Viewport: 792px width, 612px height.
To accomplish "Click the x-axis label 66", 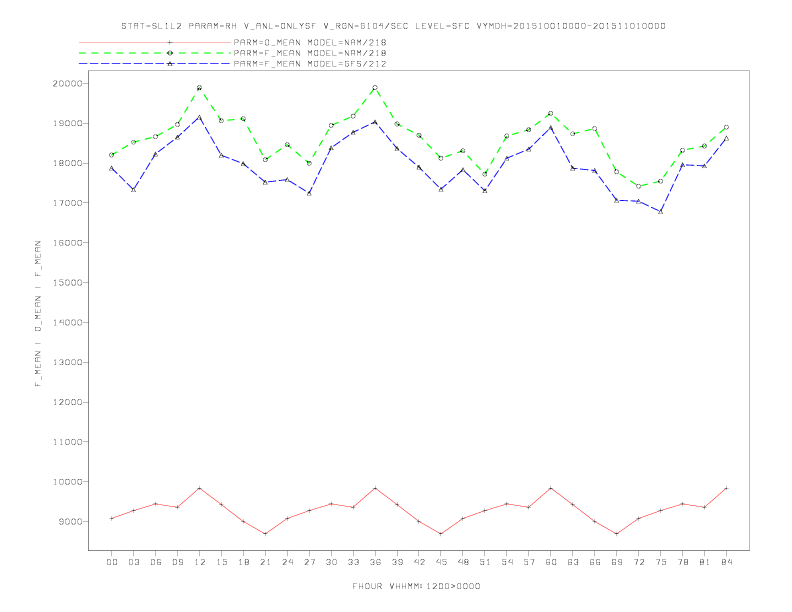I will [595, 562].
